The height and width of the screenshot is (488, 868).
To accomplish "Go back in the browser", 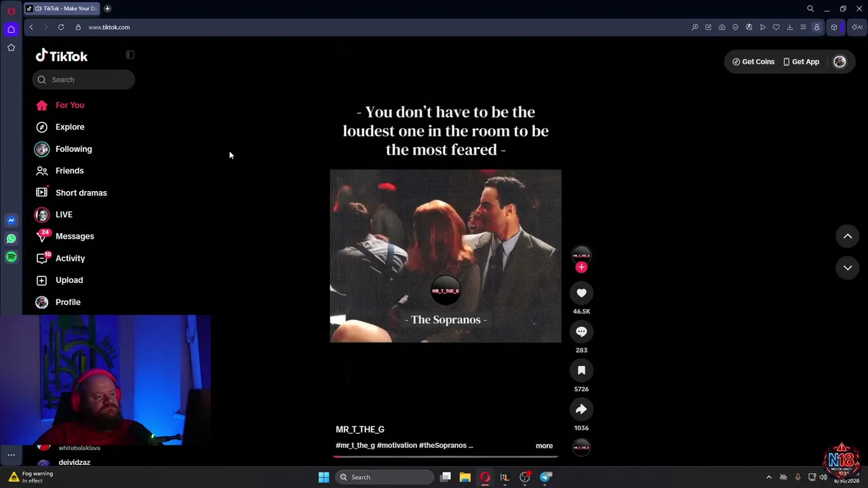I will tap(31, 27).
